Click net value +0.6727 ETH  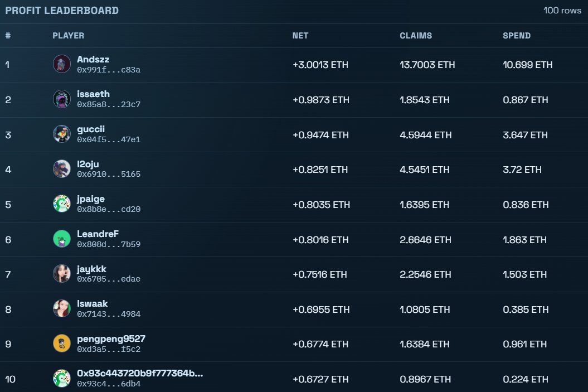coord(320,379)
